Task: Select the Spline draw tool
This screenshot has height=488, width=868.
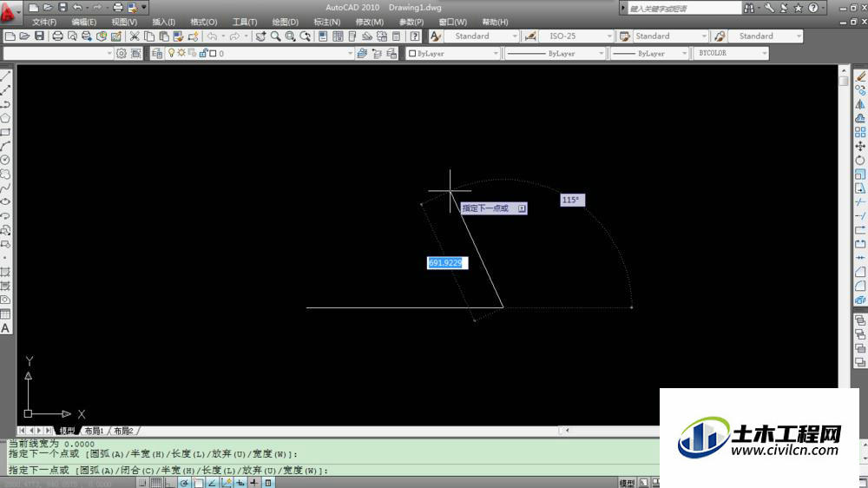Action: tap(5, 188)
